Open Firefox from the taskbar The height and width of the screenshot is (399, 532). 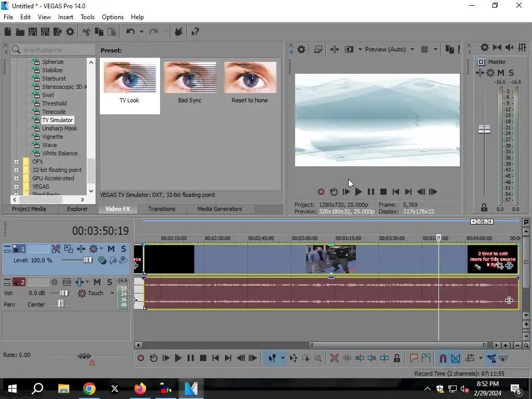tap(140, 388)
